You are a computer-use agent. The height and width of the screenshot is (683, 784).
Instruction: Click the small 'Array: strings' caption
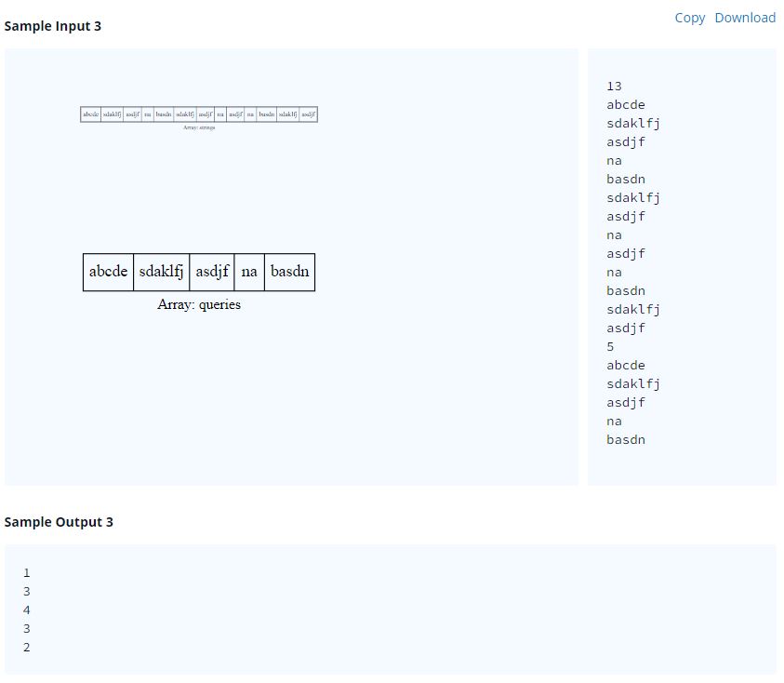(x=199, y=127)
